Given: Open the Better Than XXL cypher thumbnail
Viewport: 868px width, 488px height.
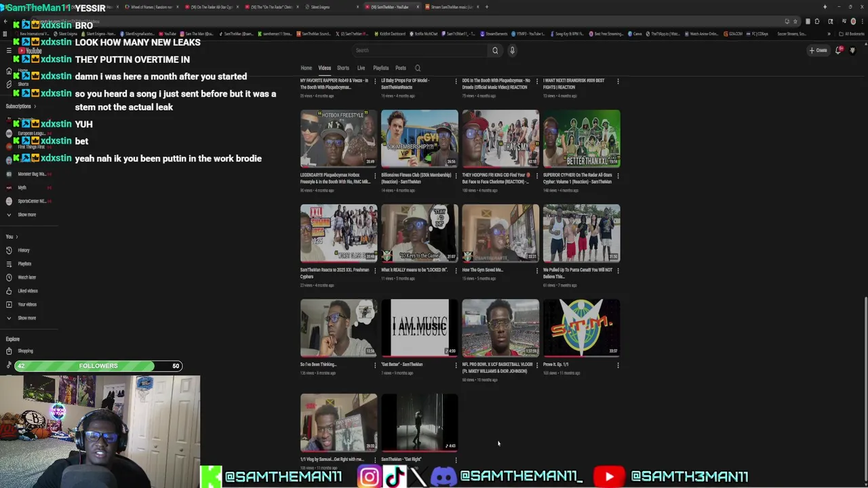Looking at the screenshot, I should (x=581, y=138).
